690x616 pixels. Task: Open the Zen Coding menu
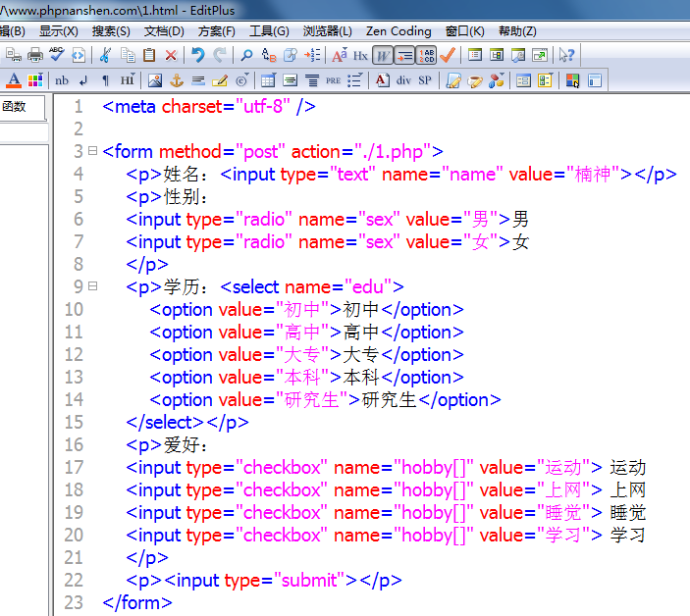click(398, 31)
